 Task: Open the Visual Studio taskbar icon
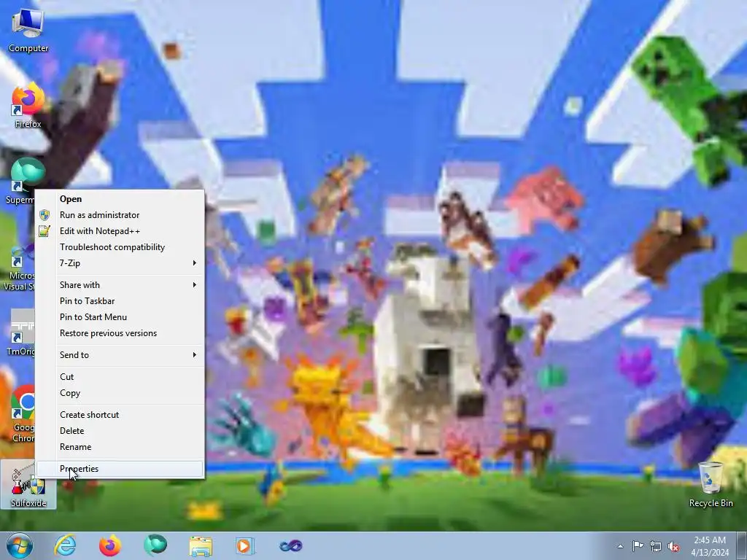tap(290, 545)
